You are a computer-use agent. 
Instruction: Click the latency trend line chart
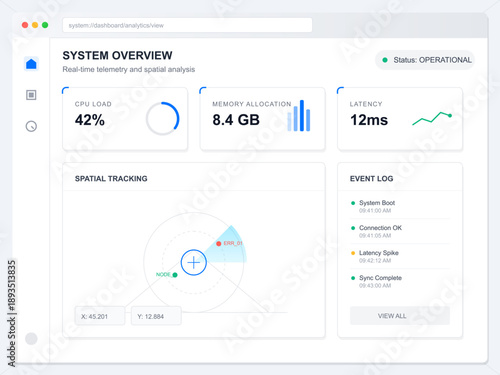tap(432, 118)
